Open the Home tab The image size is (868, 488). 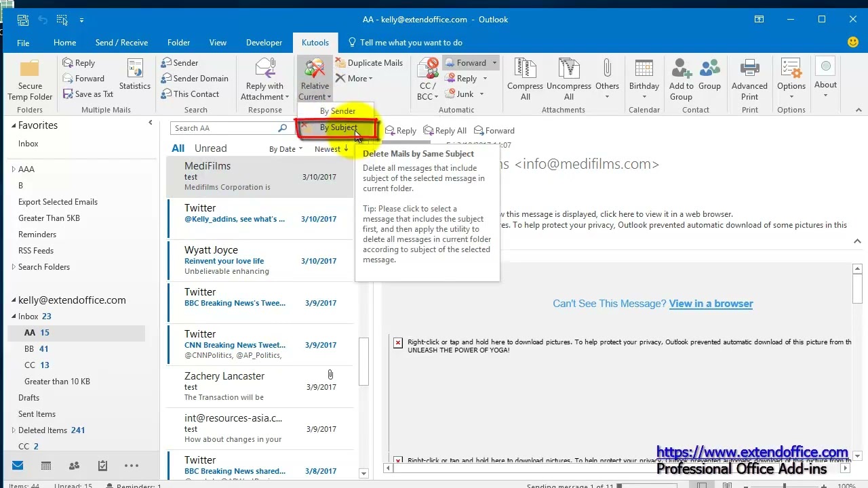tap(65, 43)
